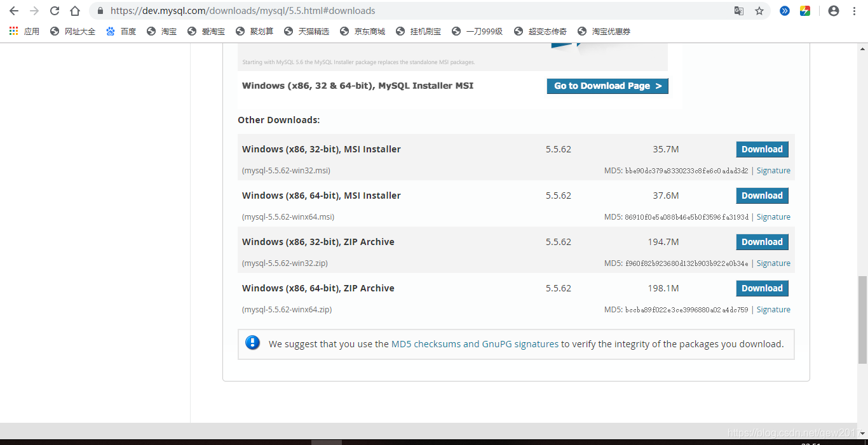Download the 64-bit MSI Installer
Viewport: 868px width, 445px height.
(x=762, y=196)
